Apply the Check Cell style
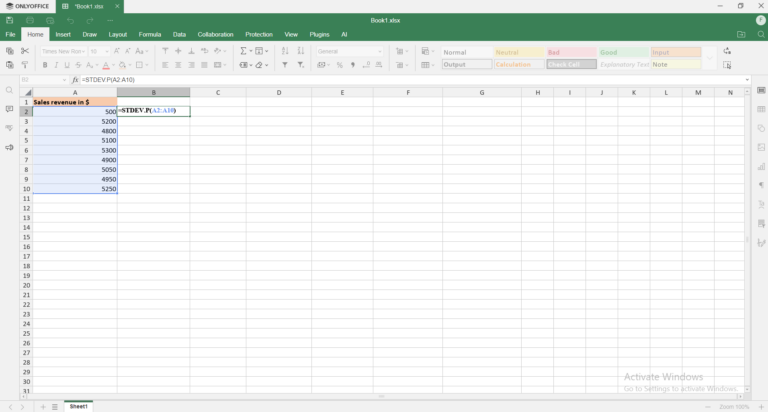 572,65
